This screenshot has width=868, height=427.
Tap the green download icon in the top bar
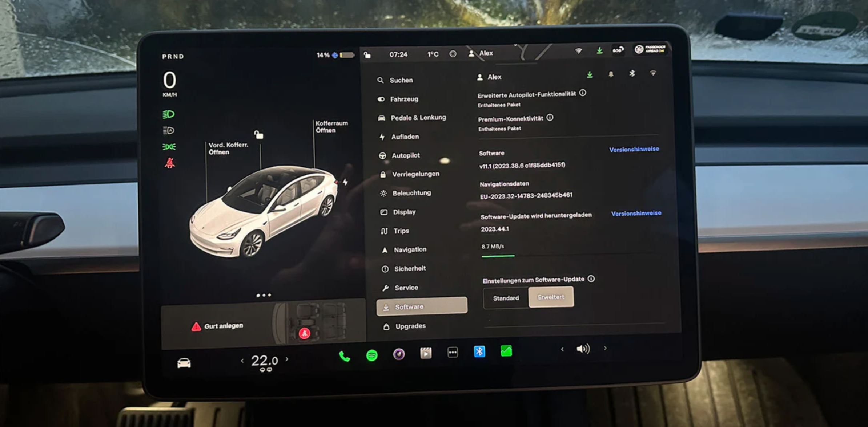pos(599,50)
